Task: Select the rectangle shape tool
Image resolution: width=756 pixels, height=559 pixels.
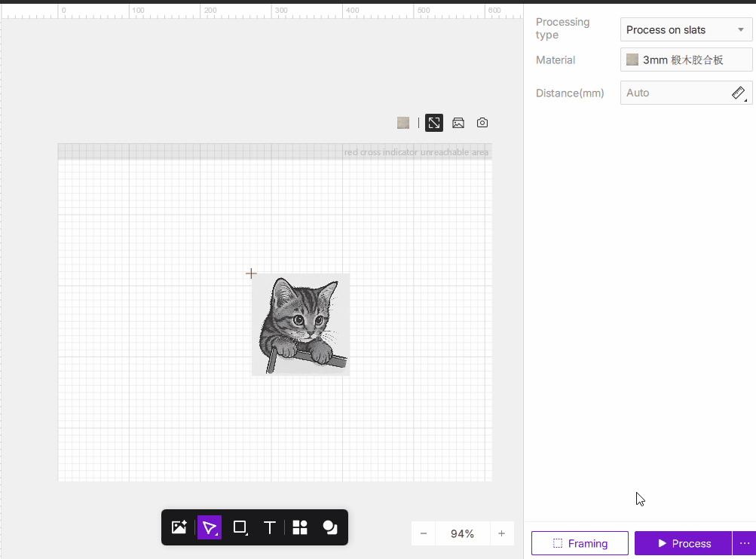Action: pyautogui.click(x=240, y=527)
